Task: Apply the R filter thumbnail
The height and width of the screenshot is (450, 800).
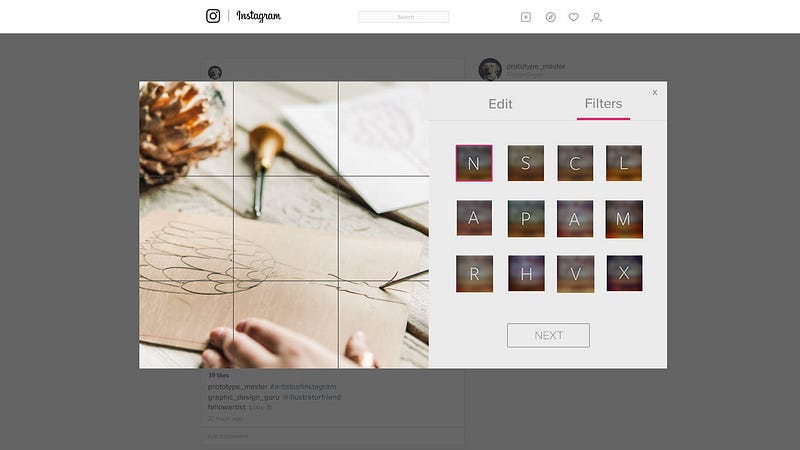Action: pos(474,274)
